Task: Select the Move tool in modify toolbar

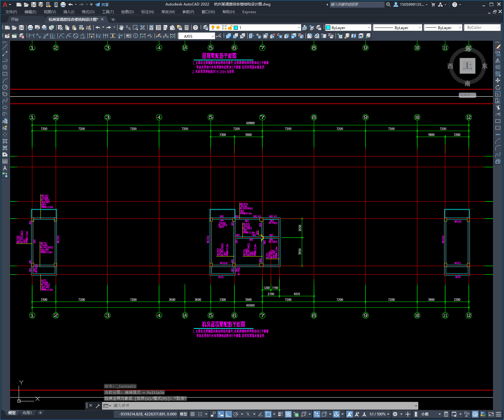Action: (498, 81)
